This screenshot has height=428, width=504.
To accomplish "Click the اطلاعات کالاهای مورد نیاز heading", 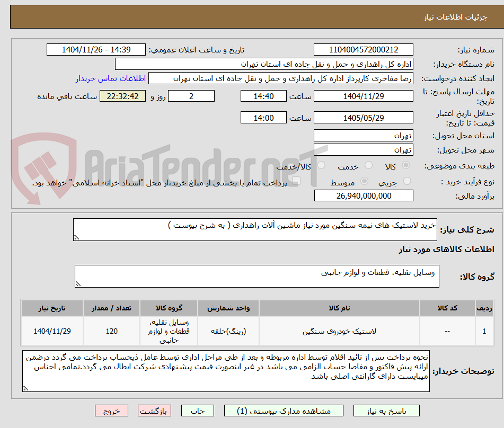I will pyautogui.click(x=446, y=249).
